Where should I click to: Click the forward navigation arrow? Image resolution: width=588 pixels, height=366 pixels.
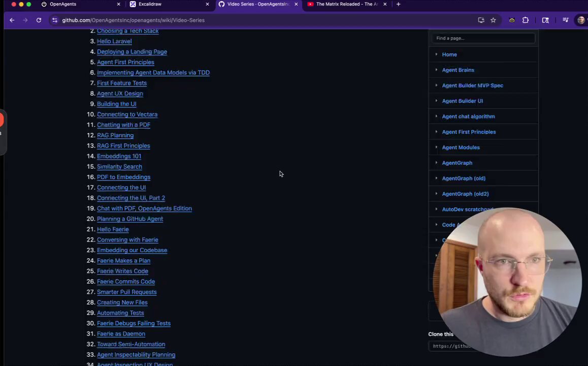pos(25,20)
